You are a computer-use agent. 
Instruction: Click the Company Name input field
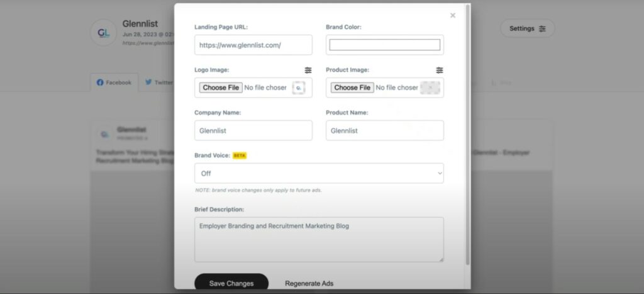(x=253, y=131)
